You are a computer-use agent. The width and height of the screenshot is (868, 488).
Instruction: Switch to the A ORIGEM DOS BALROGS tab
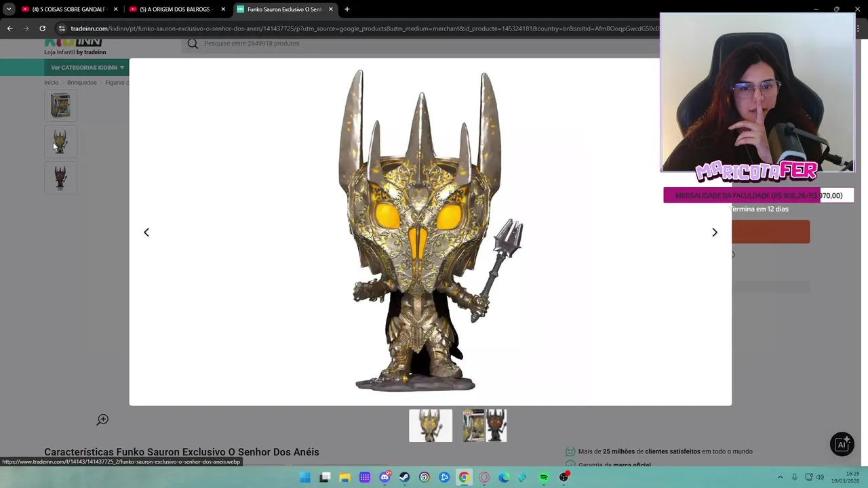click(x=176, y=9)
